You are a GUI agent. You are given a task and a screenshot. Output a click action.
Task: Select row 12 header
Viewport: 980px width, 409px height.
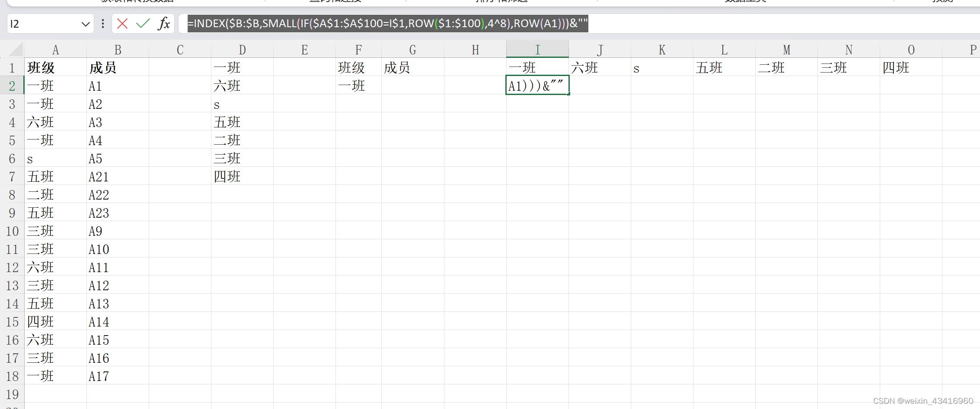pyautogui.click(x=12, y=267)
